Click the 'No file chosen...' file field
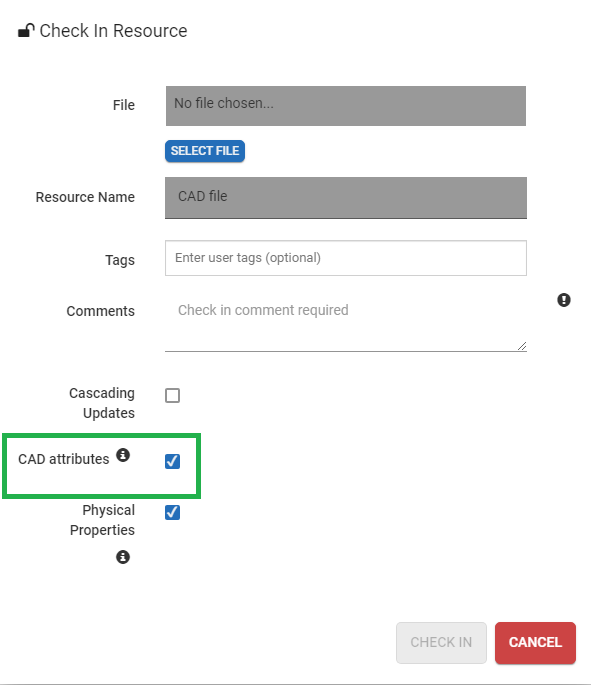Image resolution: width=591 pixels, height=685 pixels. click(346, 106)
